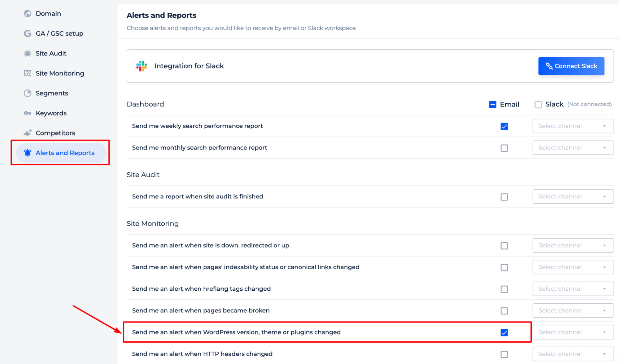Image resolution: width=619 pixels, height=364 pixels.
Task: Click 'Send me an alert when HTTP headers changed'
Action: coord(202,354)
